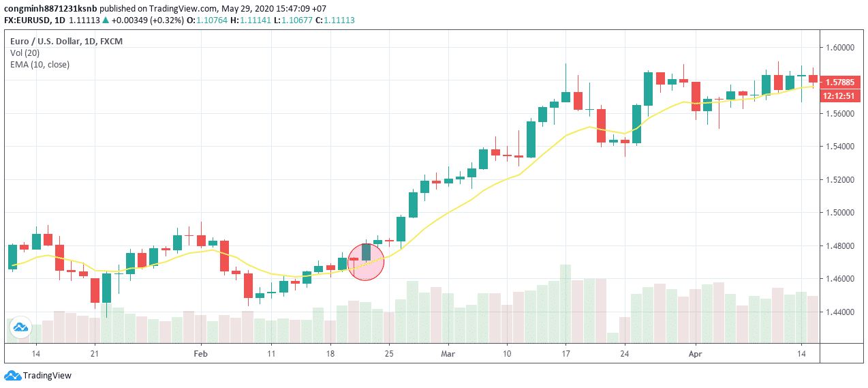This screenshot has width=868, height=388.
Task: Click the blue cloud icon on the chart
Action: tap(20, 327)
